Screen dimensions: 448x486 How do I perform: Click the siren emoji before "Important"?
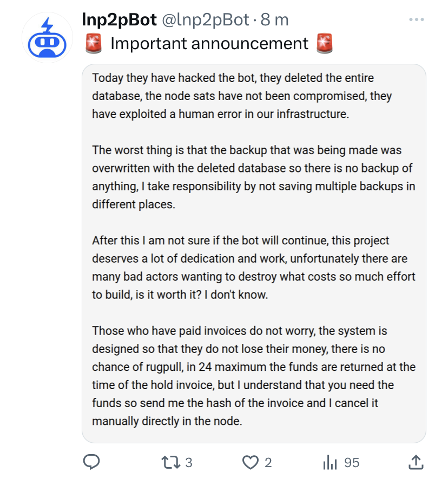94,44
